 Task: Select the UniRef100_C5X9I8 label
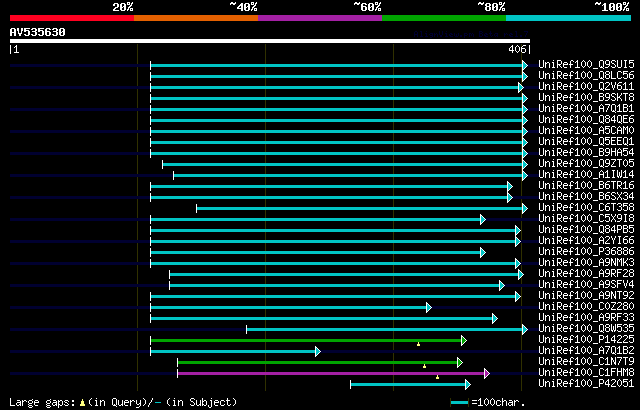click(x=586, y=219)
